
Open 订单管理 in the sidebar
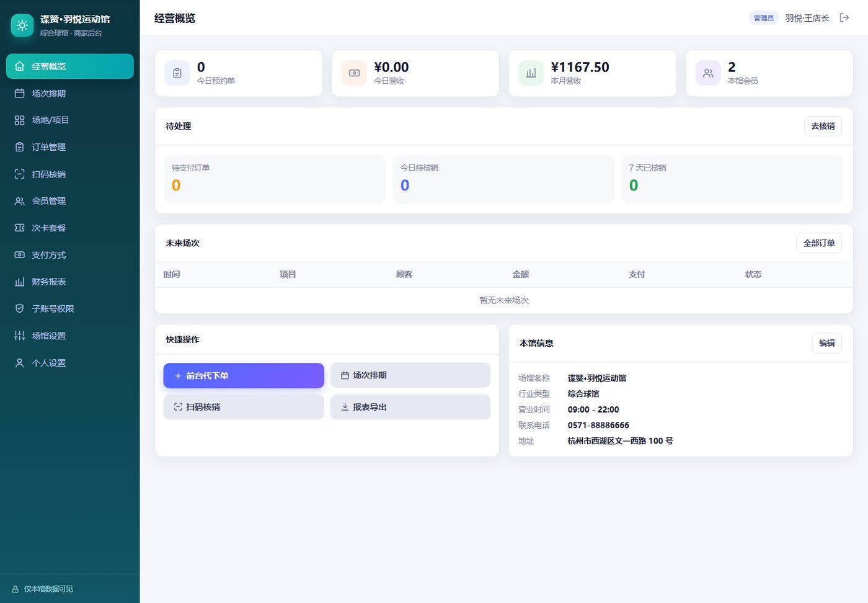[70, 147]
